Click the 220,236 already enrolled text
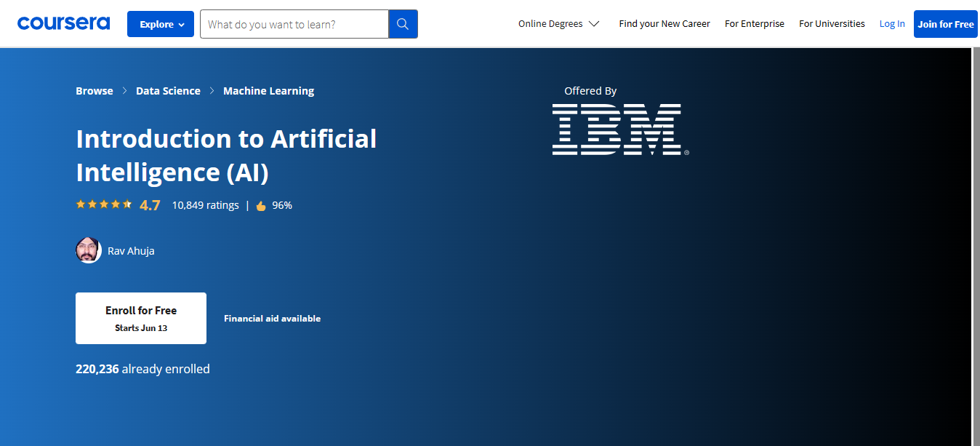The height and width of the screenshot is (446, 980). pos(142,369)
